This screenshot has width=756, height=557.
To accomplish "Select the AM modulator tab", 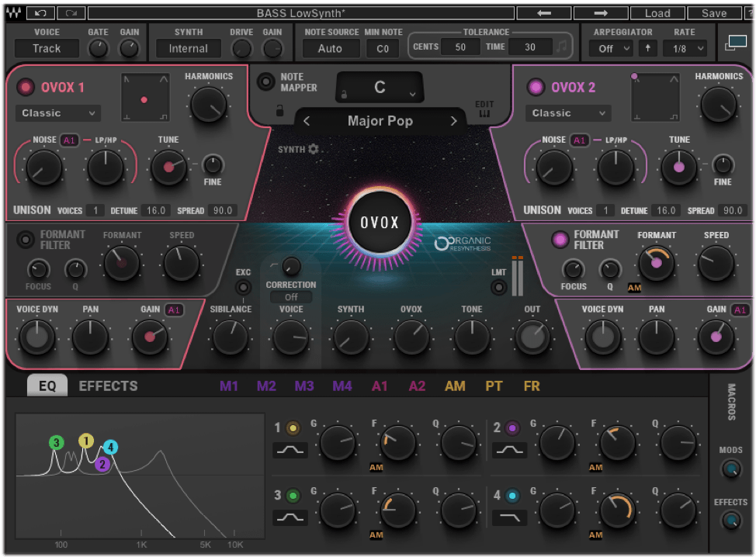I will coord(455,386).
